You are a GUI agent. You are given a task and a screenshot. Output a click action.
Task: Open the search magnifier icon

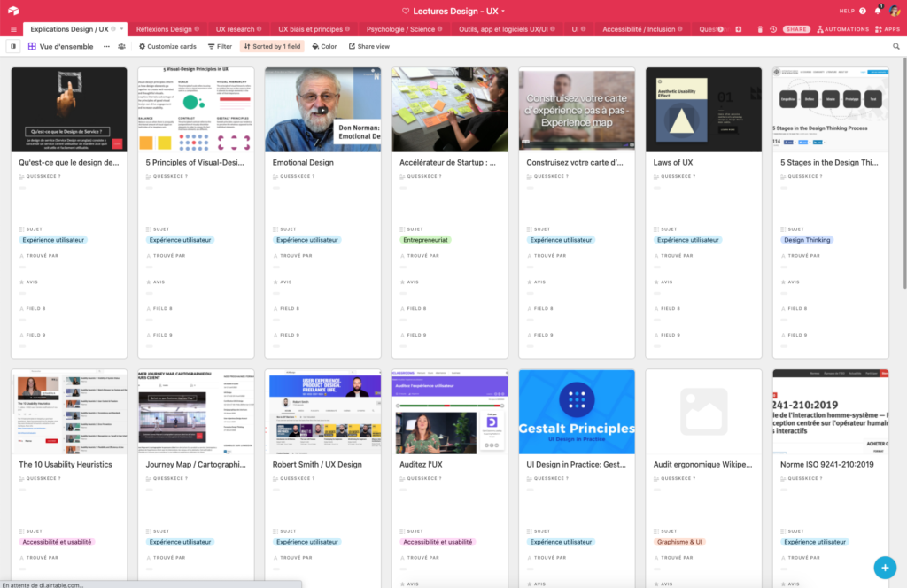point(896,46)
